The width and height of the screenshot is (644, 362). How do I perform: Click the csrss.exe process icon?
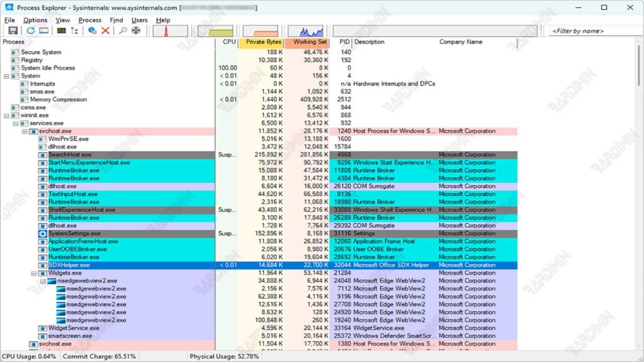pos(15,107)
